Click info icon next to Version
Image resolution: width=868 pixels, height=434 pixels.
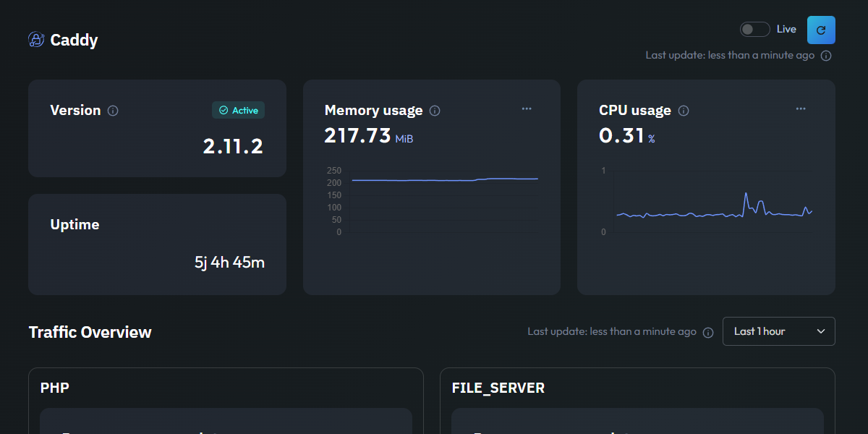pos(113,111)
